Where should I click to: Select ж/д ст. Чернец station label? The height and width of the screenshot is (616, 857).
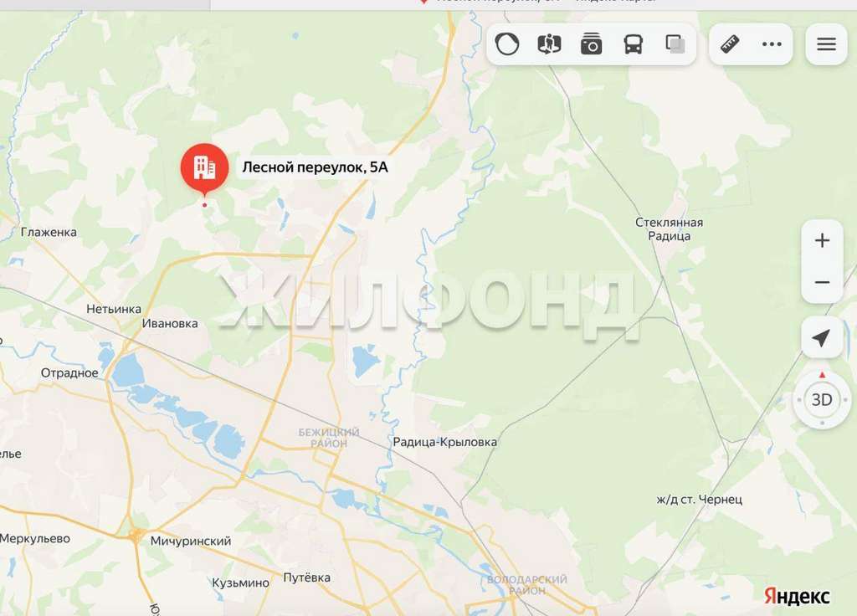[699, 500]
